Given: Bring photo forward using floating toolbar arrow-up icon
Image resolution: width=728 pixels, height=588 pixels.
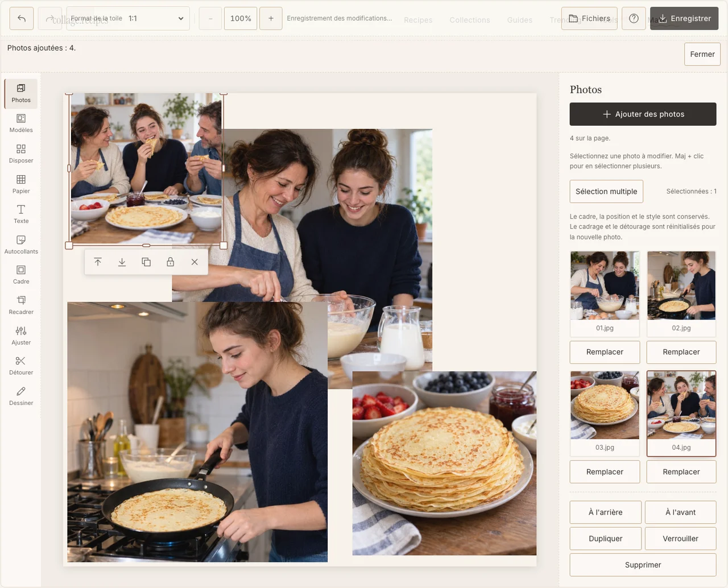Looking at the screenshot, I should point(98,262).
